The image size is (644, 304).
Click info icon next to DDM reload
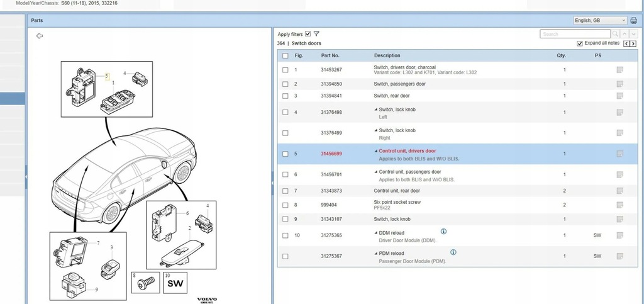point(443,232)
